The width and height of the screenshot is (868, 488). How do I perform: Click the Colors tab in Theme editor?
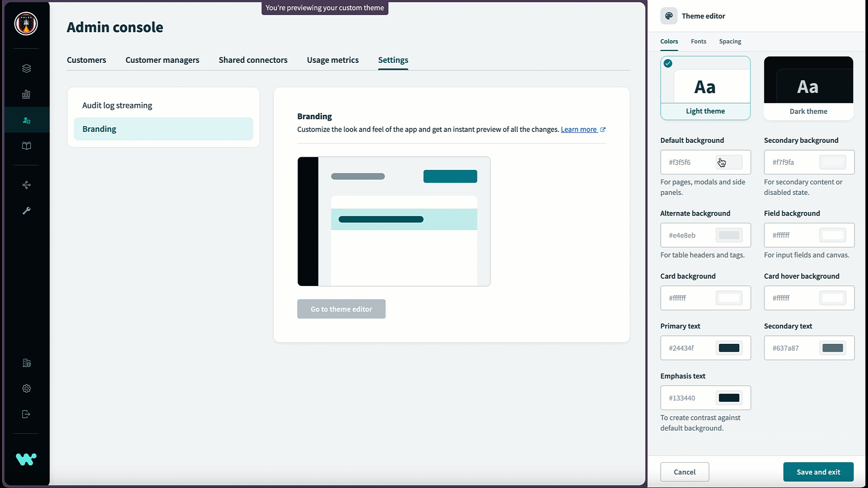669,41
